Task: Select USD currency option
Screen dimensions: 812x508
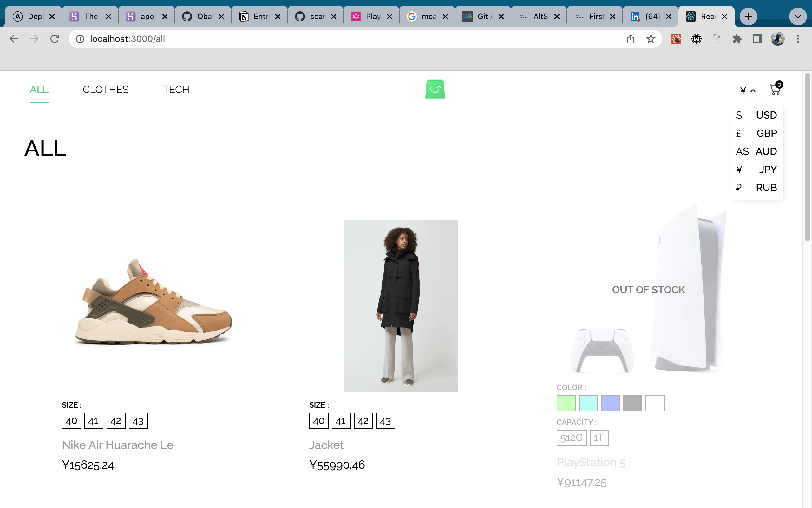Action: 756,115
